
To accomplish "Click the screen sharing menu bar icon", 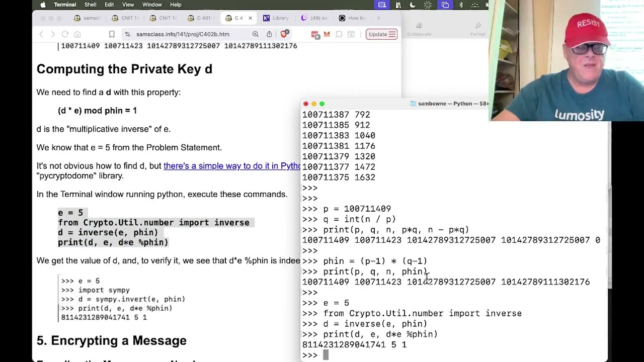I will point(382,5).
